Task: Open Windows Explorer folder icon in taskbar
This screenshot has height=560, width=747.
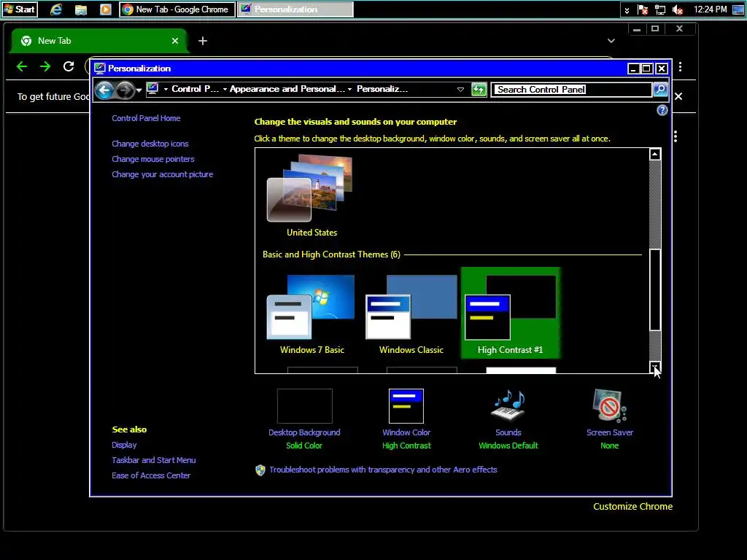Action: pos(81,9)
